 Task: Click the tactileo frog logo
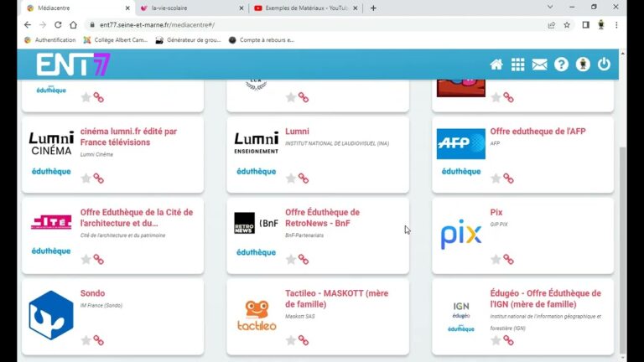tap(257, 315)
